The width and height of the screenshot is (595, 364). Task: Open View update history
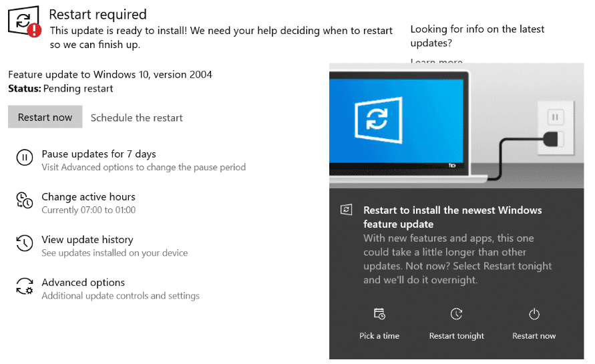point(87,240)
